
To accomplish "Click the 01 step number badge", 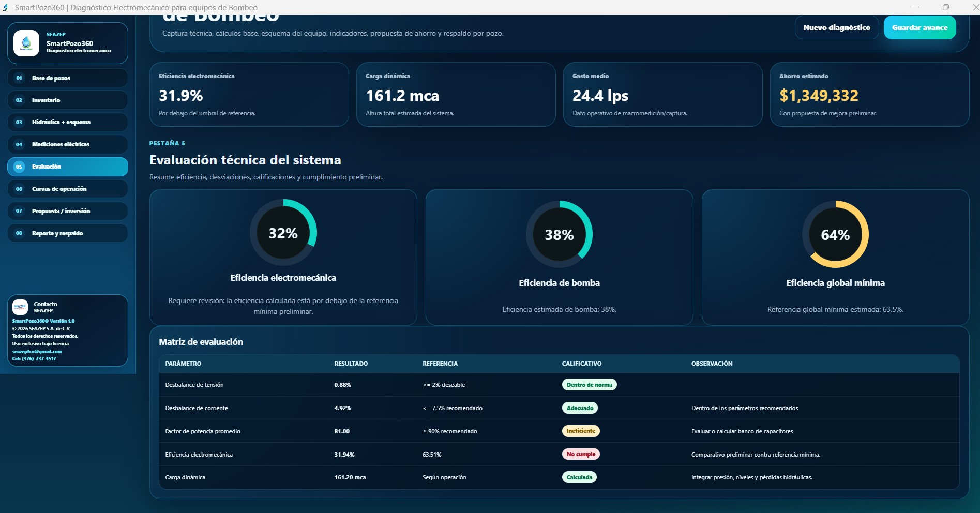I will pos(19,78).
